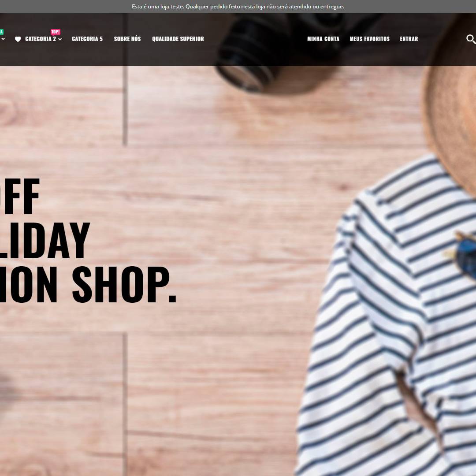Open the Sobre Nós page

[x=127, y=38]
